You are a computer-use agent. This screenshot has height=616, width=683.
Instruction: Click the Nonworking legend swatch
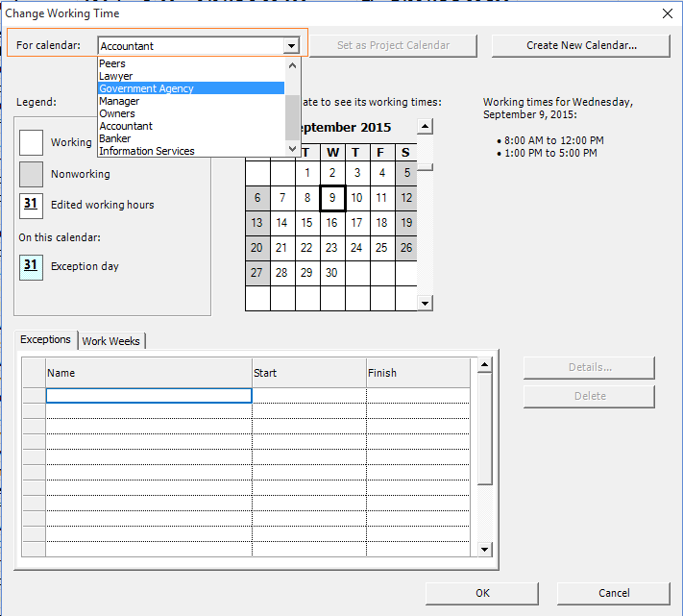pyautogui.click(x=31, y=174)
